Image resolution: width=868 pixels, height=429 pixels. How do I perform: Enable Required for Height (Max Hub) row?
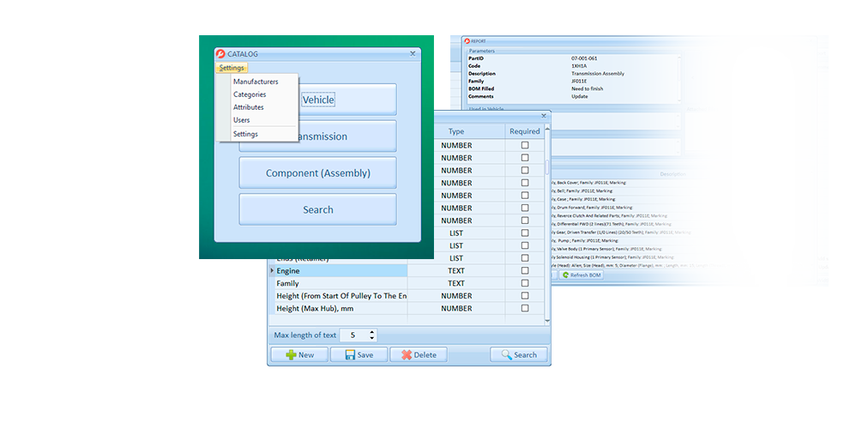tap(525, 308)
